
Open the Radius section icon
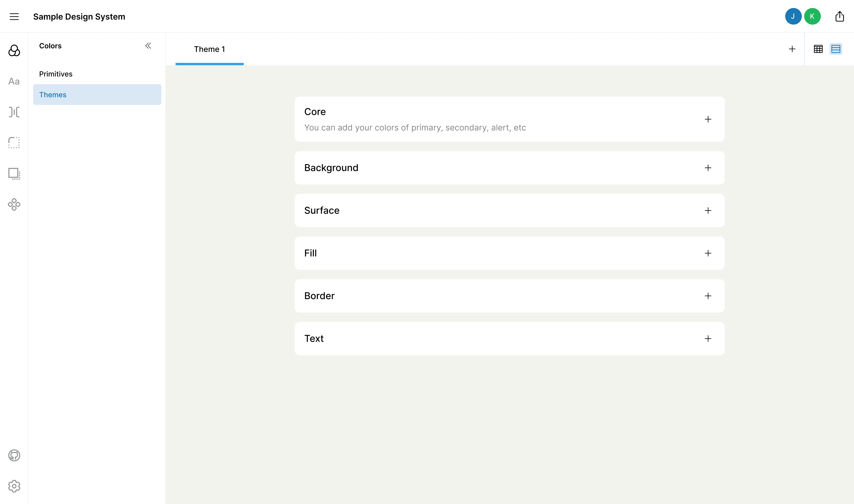[x=14, y=143]
